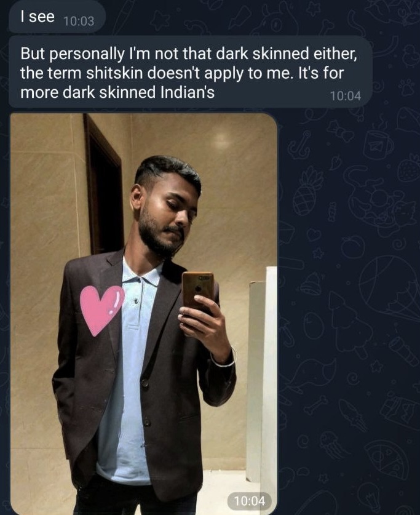Select the message starting "But personally"
The height and width of the screenshot is (515, 420).
(190, 72)
